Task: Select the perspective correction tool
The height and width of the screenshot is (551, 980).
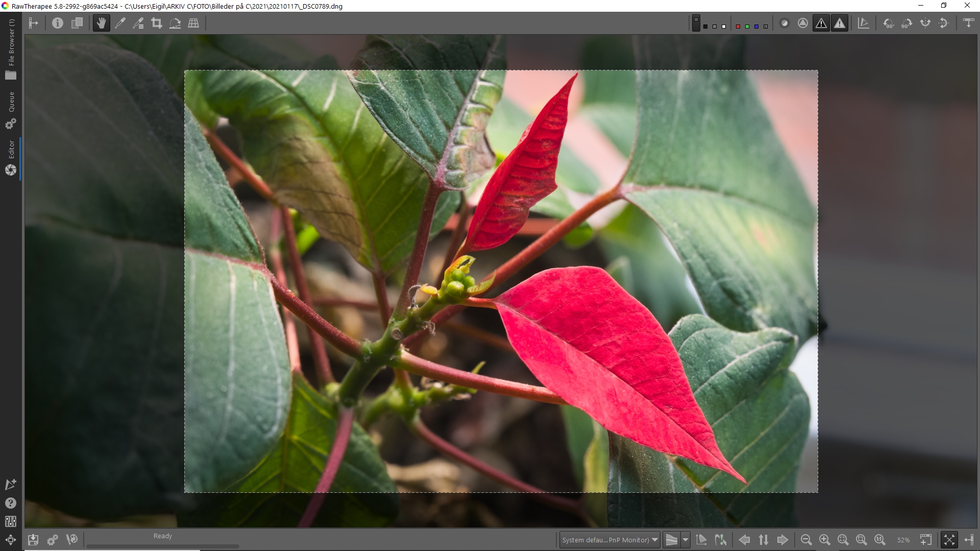Action: [193, 23]
